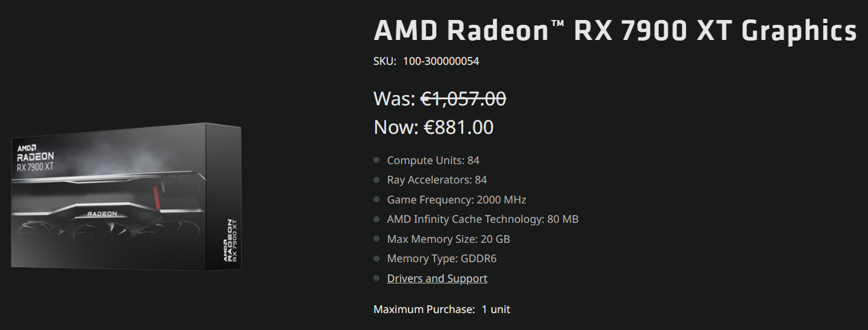Click the Drivers and Support link
Screen dimensions: 868x330
coord(437,279)
